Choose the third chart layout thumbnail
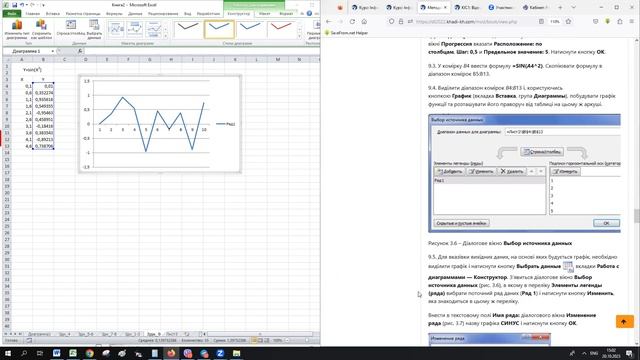Screen dimensions: 640x360 pos(154,30)
